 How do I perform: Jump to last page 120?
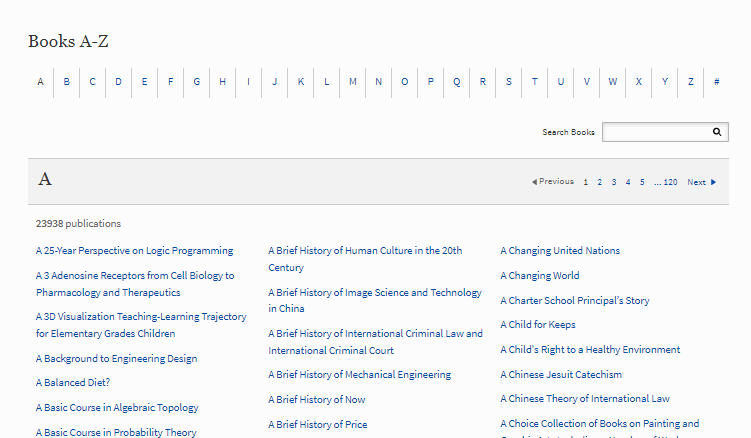tap(670, 182)
